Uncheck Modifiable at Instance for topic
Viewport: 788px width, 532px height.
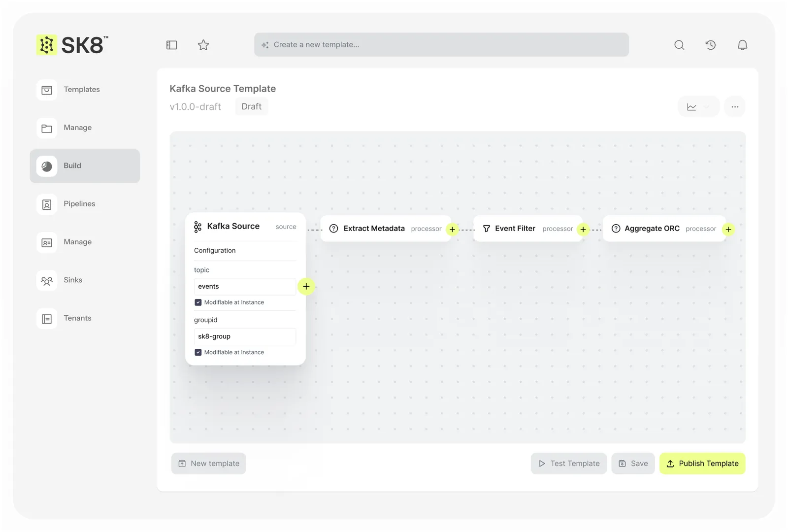pyautogui.click(x=198, y=302)
